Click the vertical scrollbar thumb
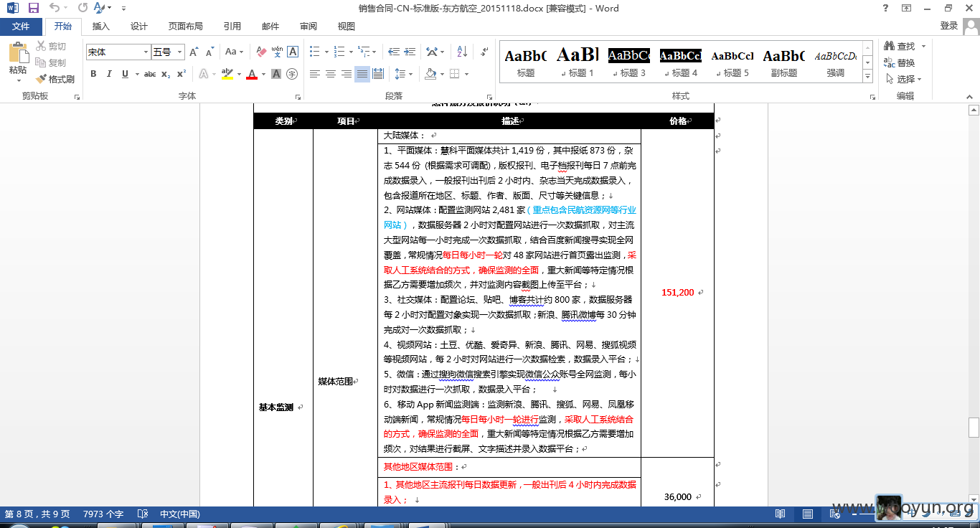Viewport: 980px width, 528px height. 974,428
